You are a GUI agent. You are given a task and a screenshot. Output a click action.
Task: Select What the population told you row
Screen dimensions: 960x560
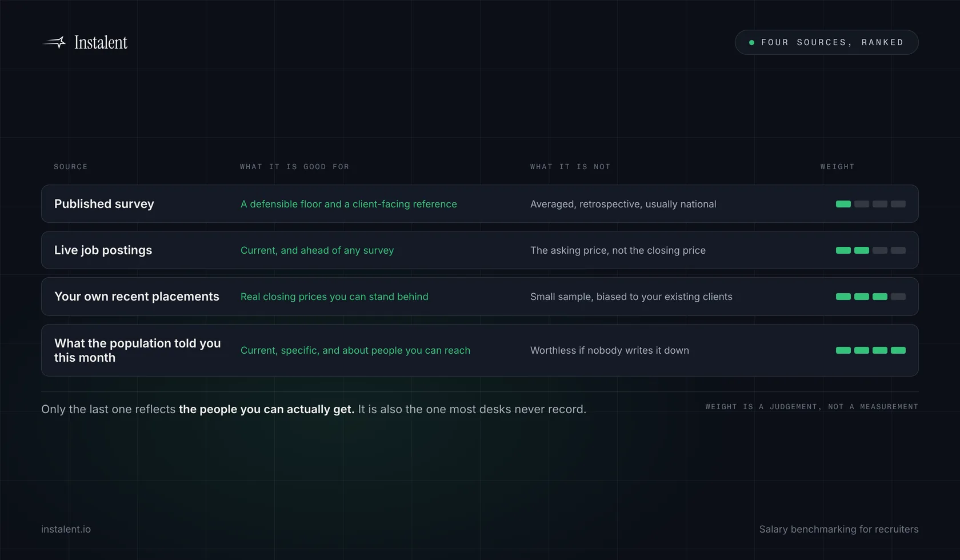coord(480,350)
